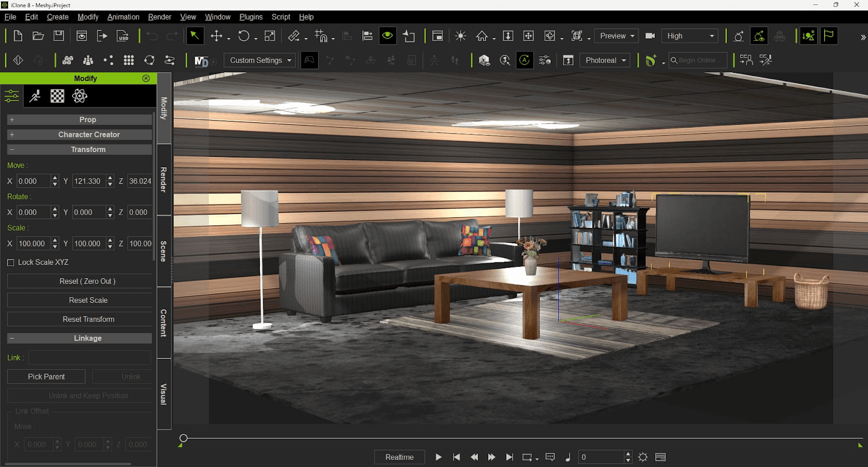This screenshot has height=467, width=868.
Task: Open the atom physics tab icon
Action: 80,96
